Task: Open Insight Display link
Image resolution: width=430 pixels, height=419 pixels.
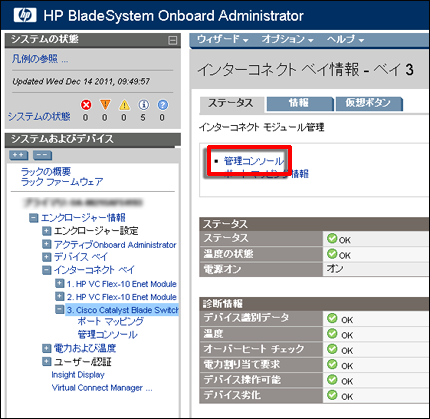Action: point(78,375)
